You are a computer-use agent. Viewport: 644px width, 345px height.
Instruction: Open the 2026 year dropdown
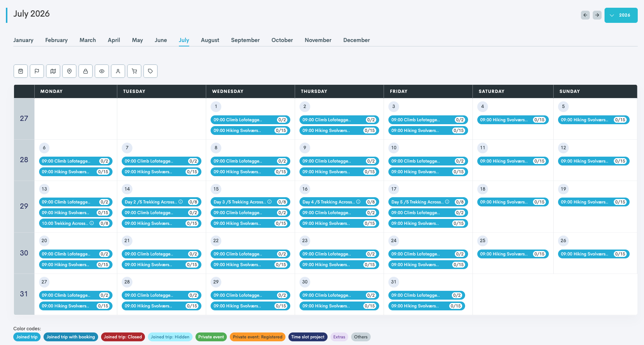click(x=621, y=15)
